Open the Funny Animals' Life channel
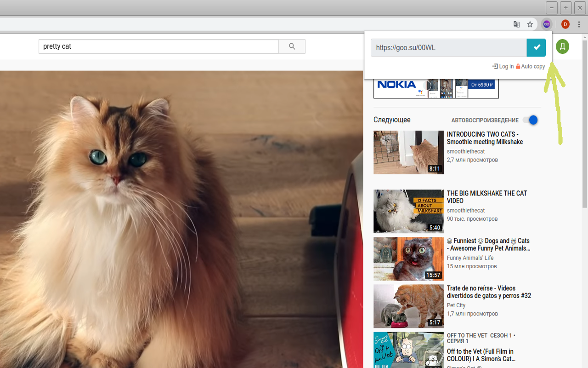Viewport: 588px width, 368px height. [470, 258]
